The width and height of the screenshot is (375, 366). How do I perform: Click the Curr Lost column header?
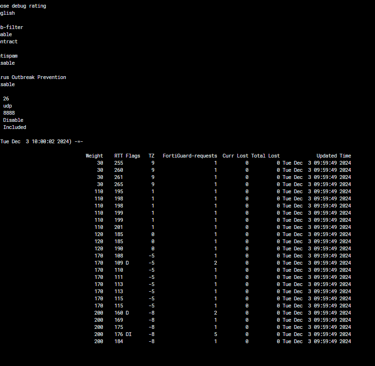235,156
